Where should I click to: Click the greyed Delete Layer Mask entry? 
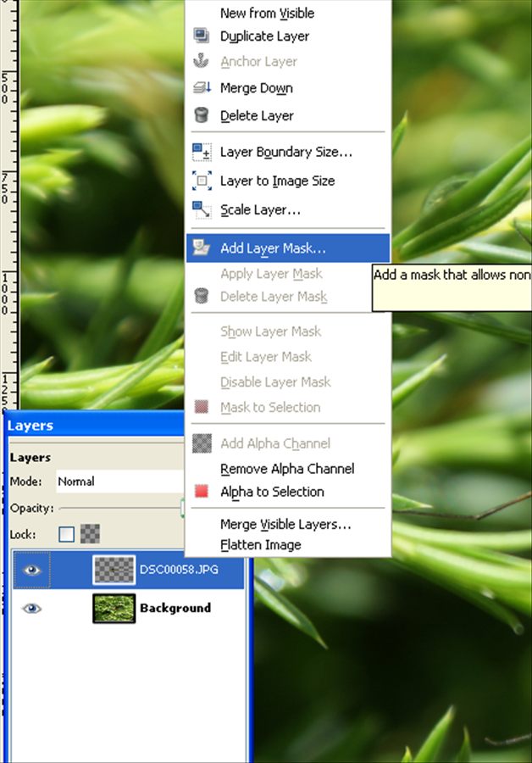274,297
